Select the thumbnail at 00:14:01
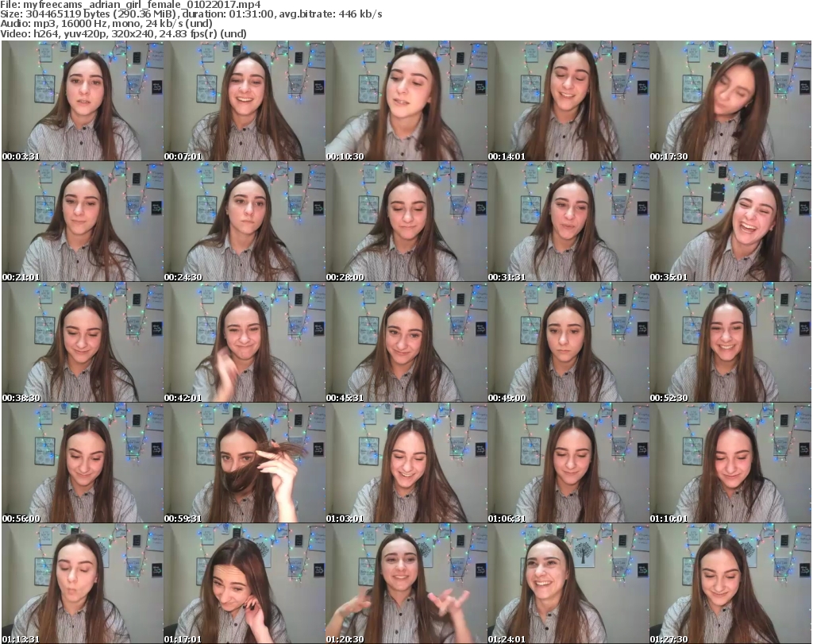This screenshot has width=813, height=644. (568, 101)
